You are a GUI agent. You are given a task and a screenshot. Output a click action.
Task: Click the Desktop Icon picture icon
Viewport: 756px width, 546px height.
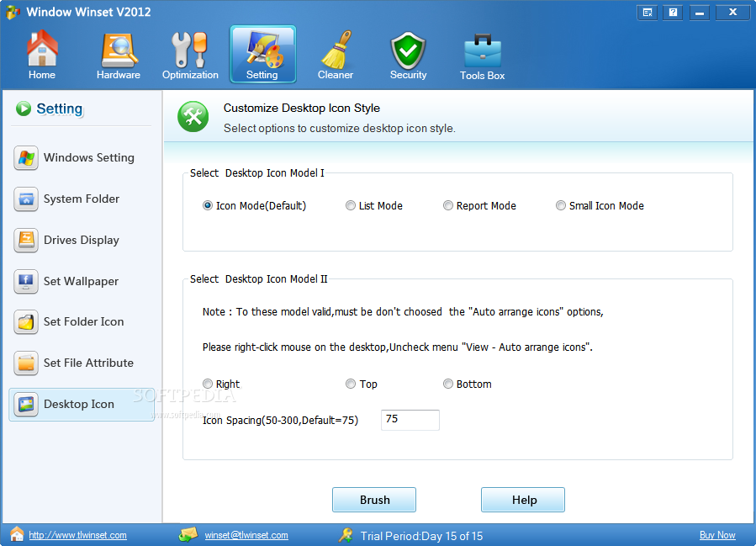pyautogui.click(x=26, y=404)
